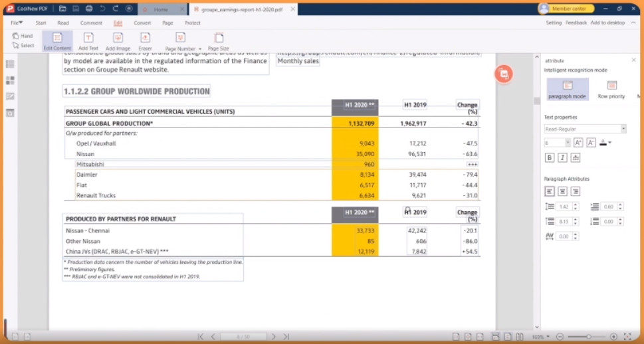Open the Page Size tool
This screenshot has width=644, height=344.
tap(219, 41)
